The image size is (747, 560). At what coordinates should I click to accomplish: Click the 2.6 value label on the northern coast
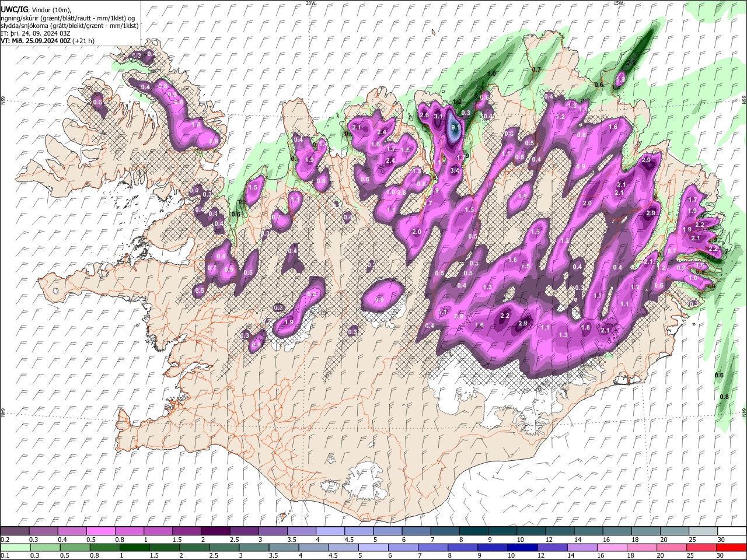click(x=424, y=116)
